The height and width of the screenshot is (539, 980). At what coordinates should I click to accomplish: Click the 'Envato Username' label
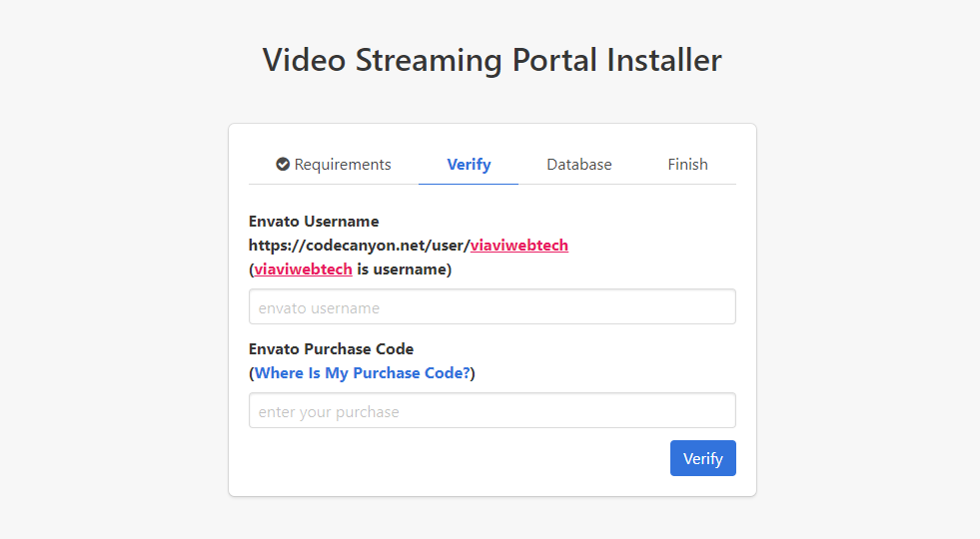(x=314, y=222)
